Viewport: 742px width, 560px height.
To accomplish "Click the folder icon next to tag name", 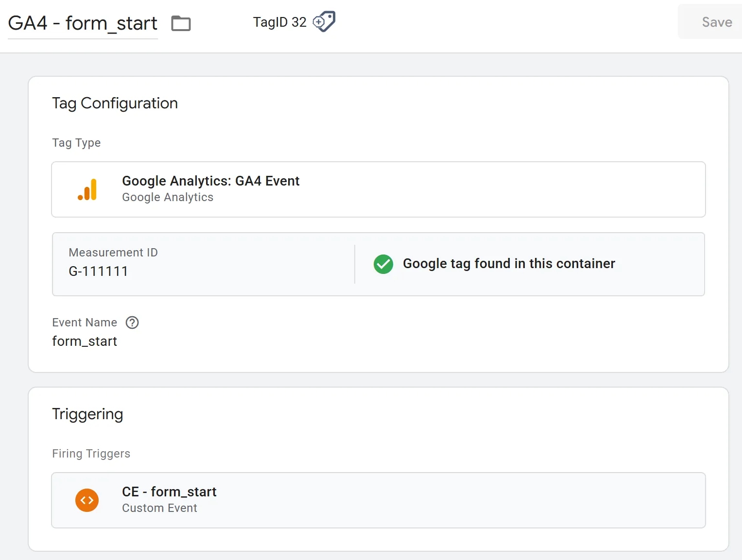I will [181, 23].
